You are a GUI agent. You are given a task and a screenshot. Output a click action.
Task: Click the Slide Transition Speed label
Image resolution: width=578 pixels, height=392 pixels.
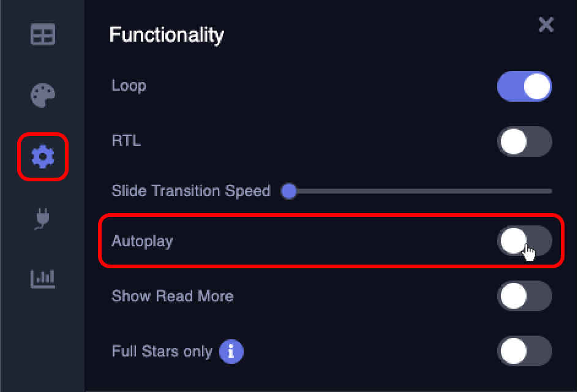tap(190, 191)
